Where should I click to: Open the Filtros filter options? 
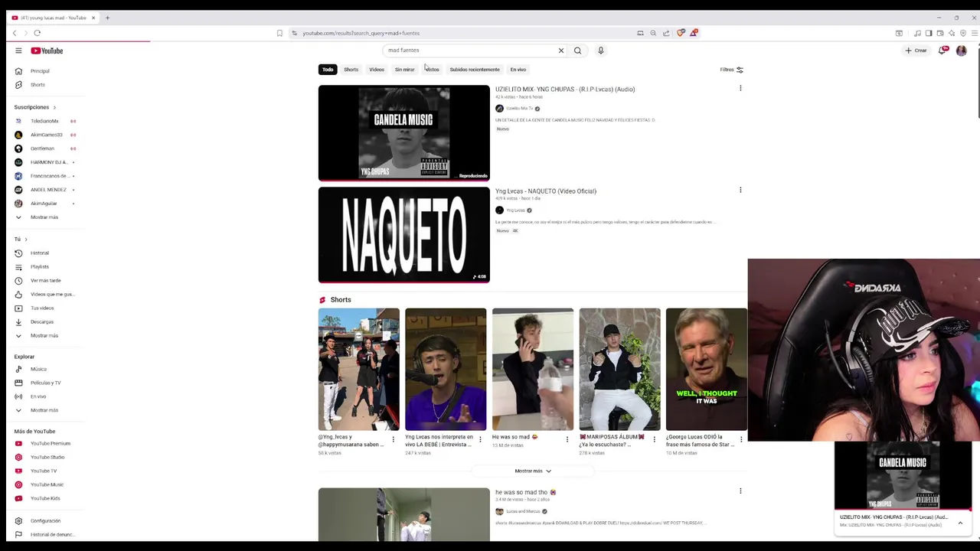(731, 70)
